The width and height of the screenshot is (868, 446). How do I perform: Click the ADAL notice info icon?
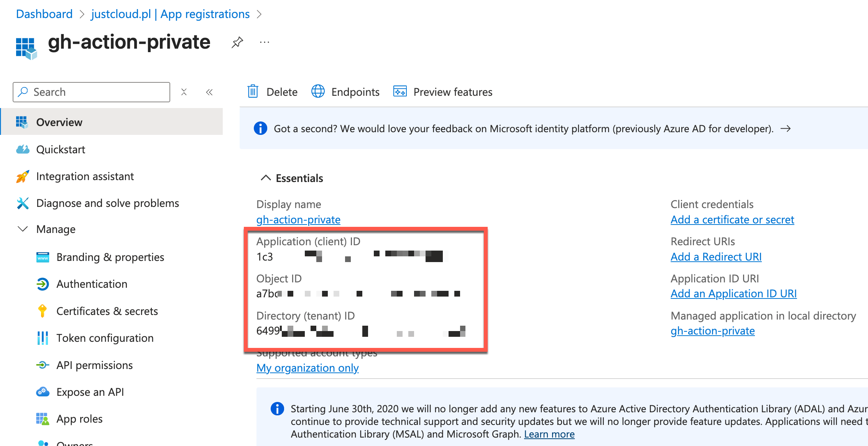coord(277,409)
